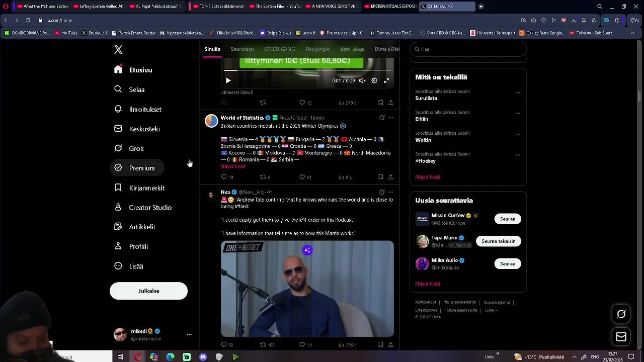644x362 pixels.
Task: Open Grok explain on World of Statistics post
Action: click(x=382, y=118)
